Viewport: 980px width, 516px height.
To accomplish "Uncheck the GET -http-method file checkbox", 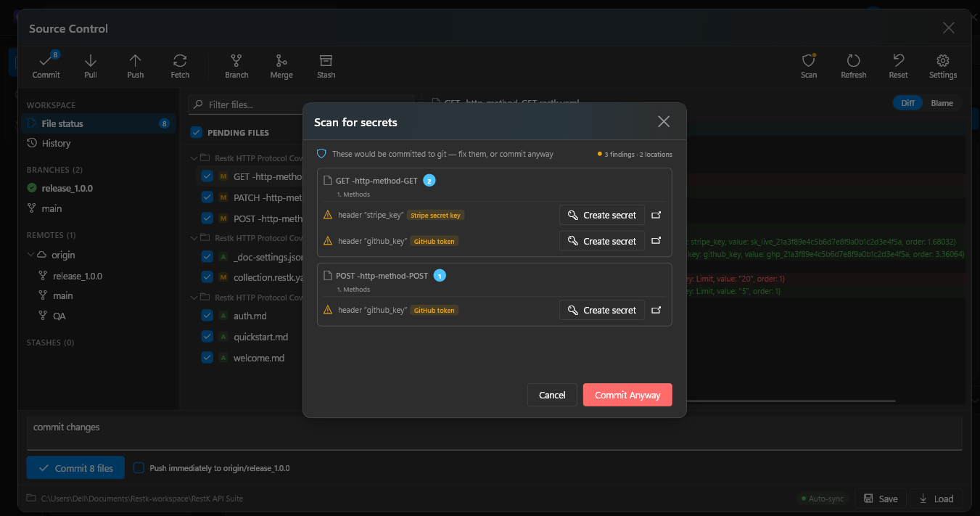I will (207, 176).
